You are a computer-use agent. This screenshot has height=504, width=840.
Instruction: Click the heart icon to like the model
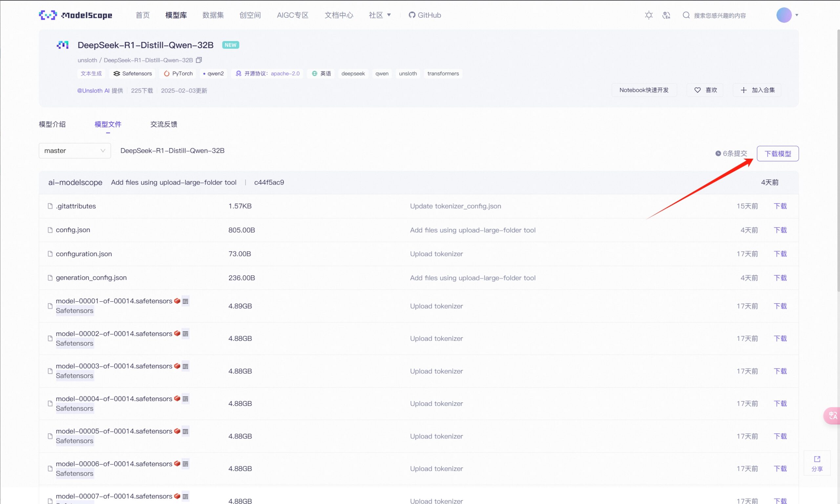point(697,90)
